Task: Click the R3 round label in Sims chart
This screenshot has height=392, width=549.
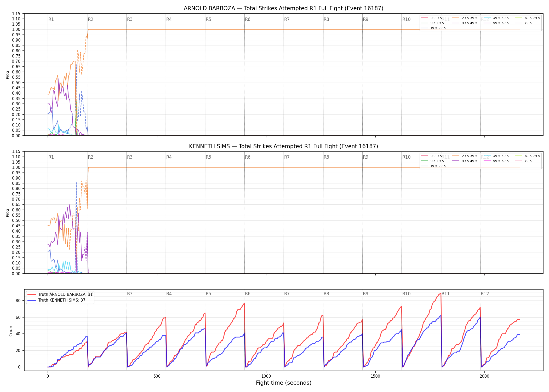Action: [x=130, y=157]
